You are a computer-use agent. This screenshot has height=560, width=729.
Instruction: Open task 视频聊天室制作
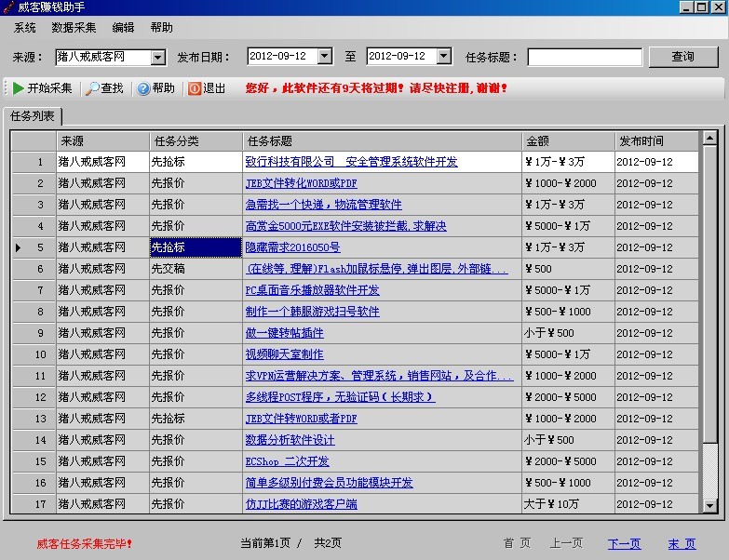285,354
